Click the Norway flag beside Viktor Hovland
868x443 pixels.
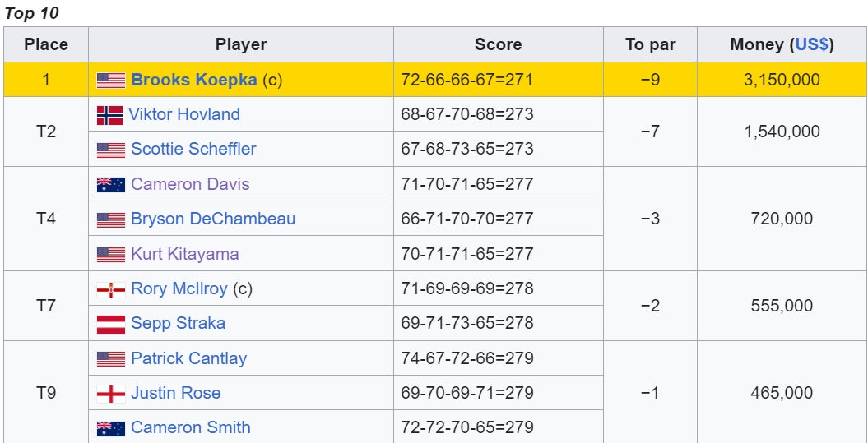109,115
